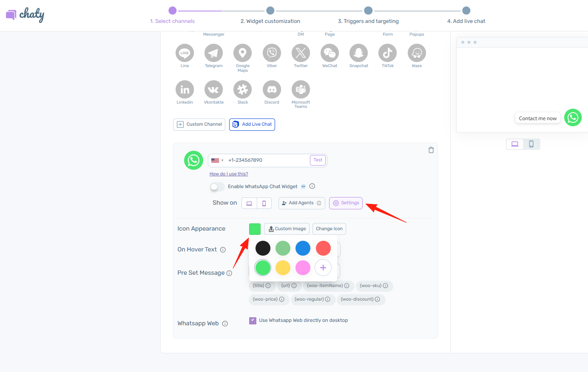
Task: Switch preview to mobile view
Action: pyautogui.click(x=531, y=144)
